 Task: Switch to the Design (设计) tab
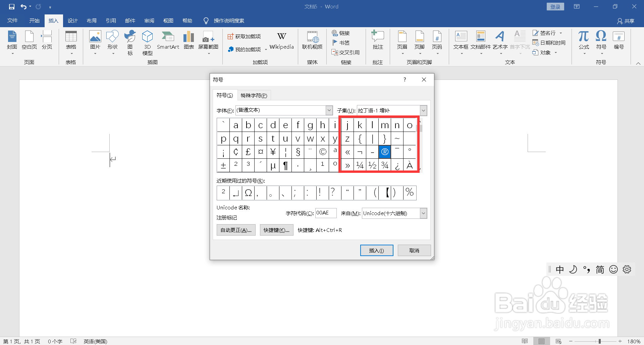point(72,20)
